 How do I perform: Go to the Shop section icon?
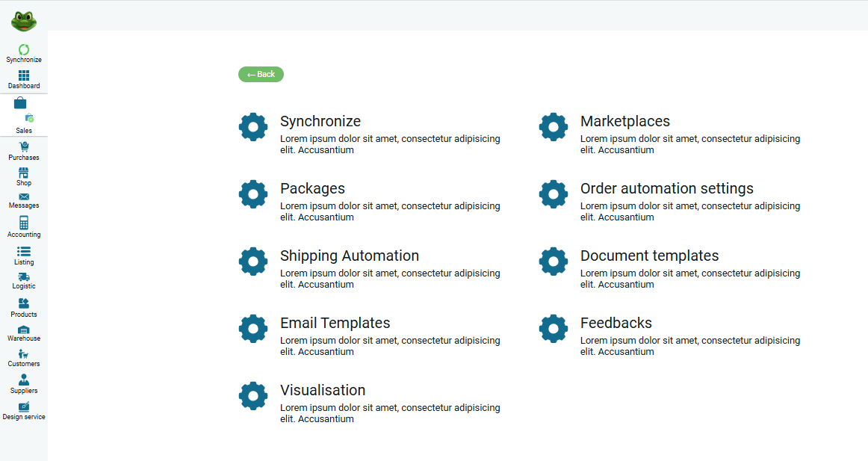(24, 173)
